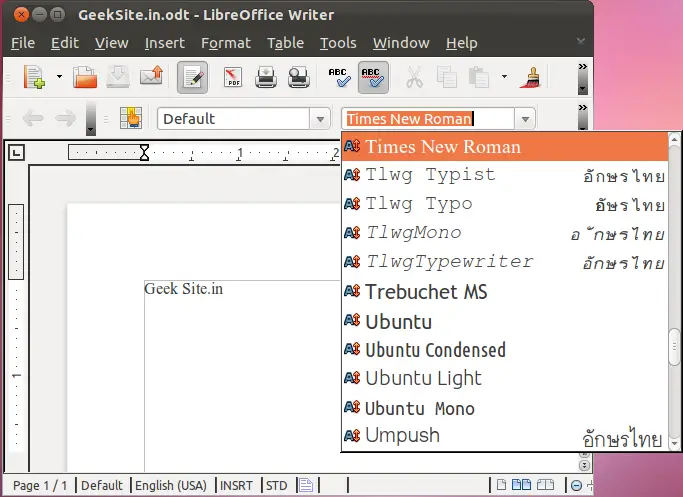Screen dimensions: 683x497
Task: Click the Times New Roman font name field
Action: coord(427,118)
